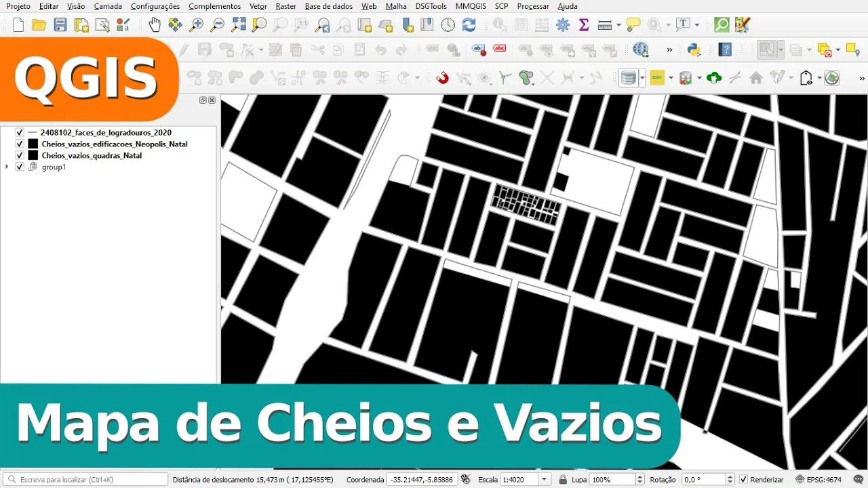Open the Processar menu

point(533,6)
